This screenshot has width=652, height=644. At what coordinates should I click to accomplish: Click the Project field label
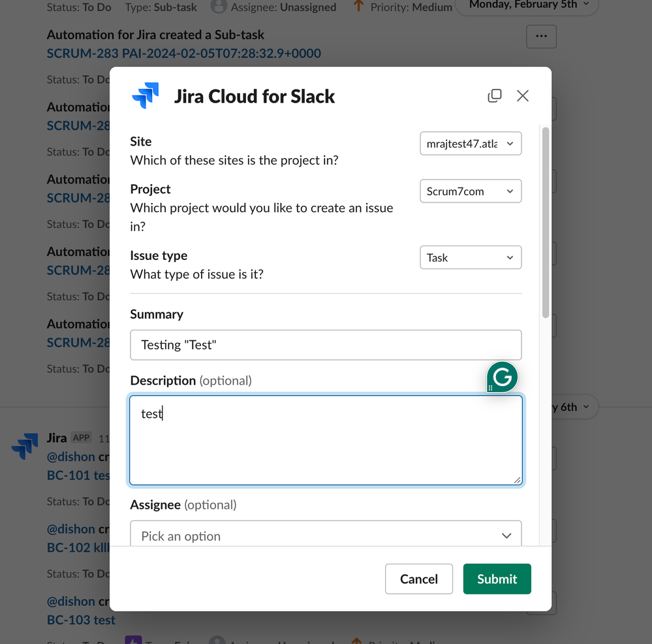click(150, 189)
